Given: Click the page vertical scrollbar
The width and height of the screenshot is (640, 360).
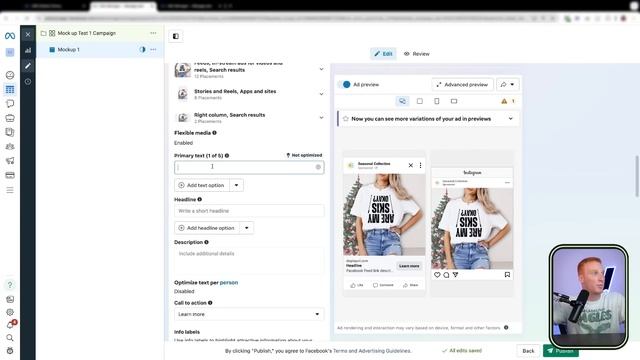Looking at the screenshot, I should pos(636,176).
